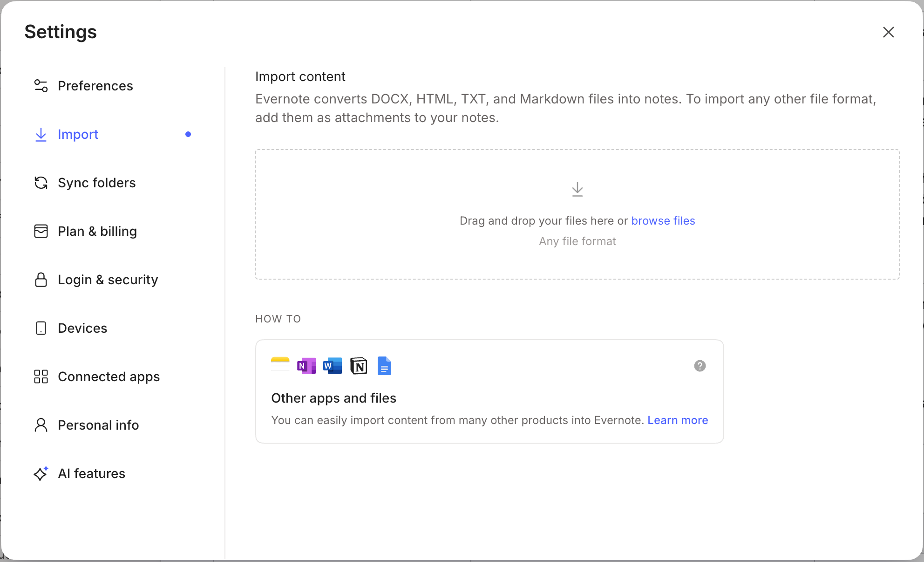Click the Plan & billing card icon
924x562 pixels.
pyautogui.click(x=41, y=231)
